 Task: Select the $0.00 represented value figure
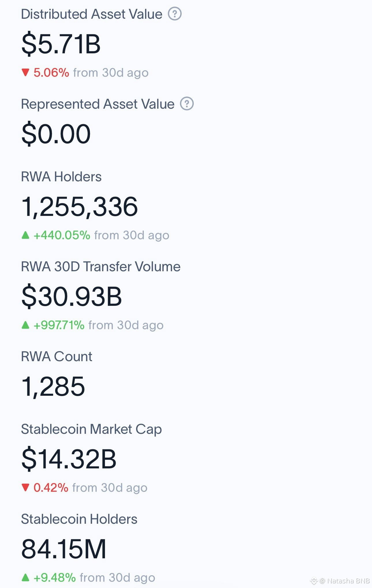tap(56, 134)
